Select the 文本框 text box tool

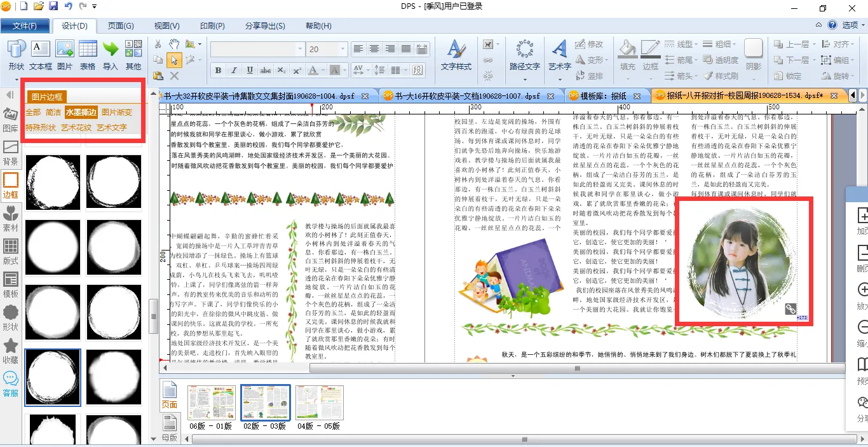[40, 54]
